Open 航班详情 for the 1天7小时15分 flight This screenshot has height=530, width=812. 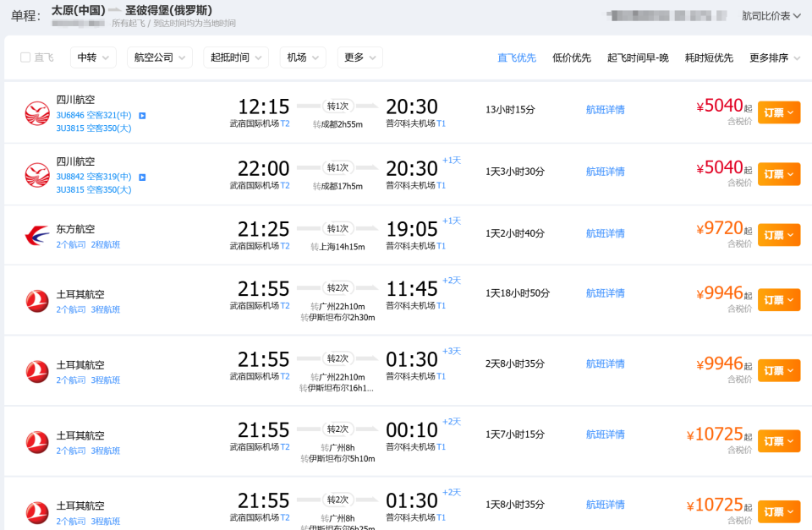click(606, 434)
